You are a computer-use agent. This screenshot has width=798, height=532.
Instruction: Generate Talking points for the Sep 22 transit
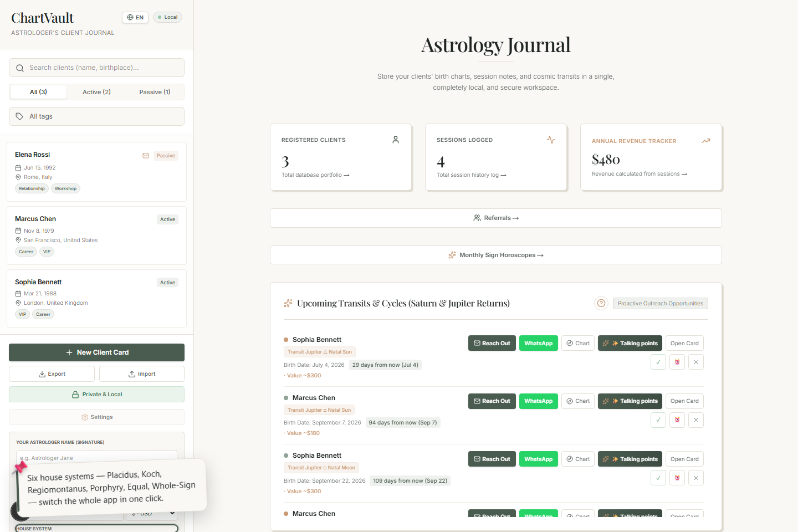(x=630, y=459)
